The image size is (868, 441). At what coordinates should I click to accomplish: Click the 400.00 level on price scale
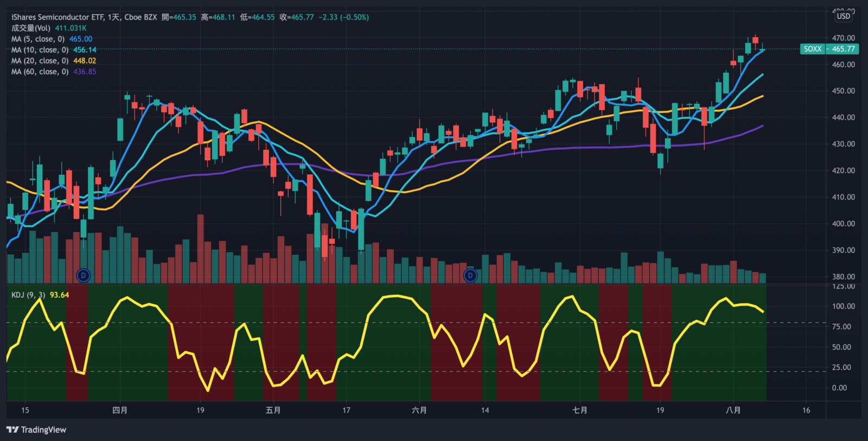coord(843,223)
